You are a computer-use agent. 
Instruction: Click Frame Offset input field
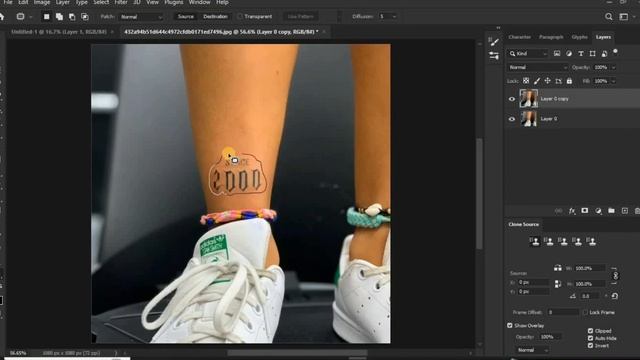pos(562,312)
